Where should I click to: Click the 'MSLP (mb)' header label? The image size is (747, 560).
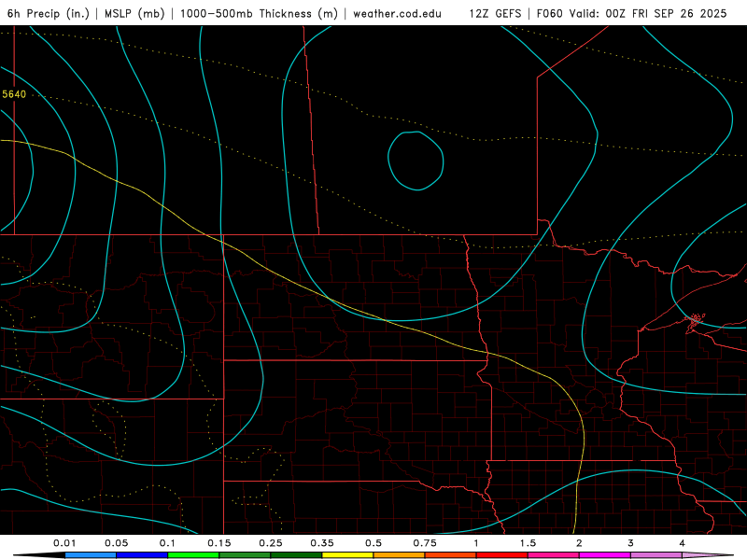tap(134, 13)
